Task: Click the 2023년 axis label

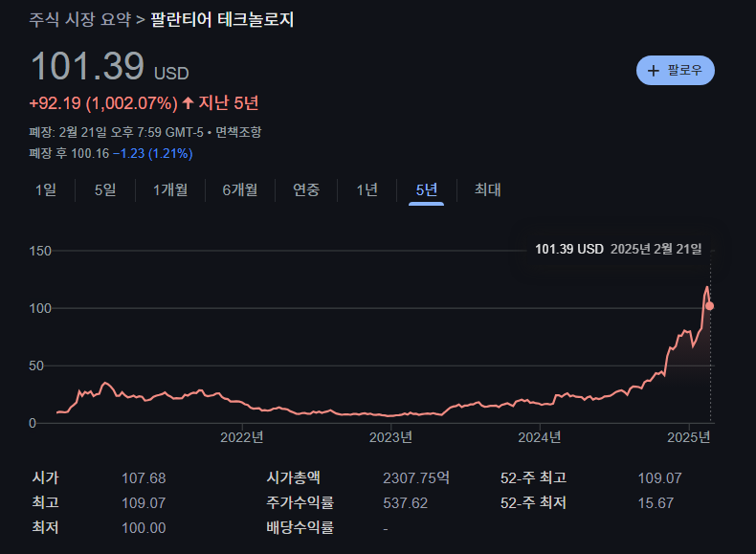Action: coord(390,437)
